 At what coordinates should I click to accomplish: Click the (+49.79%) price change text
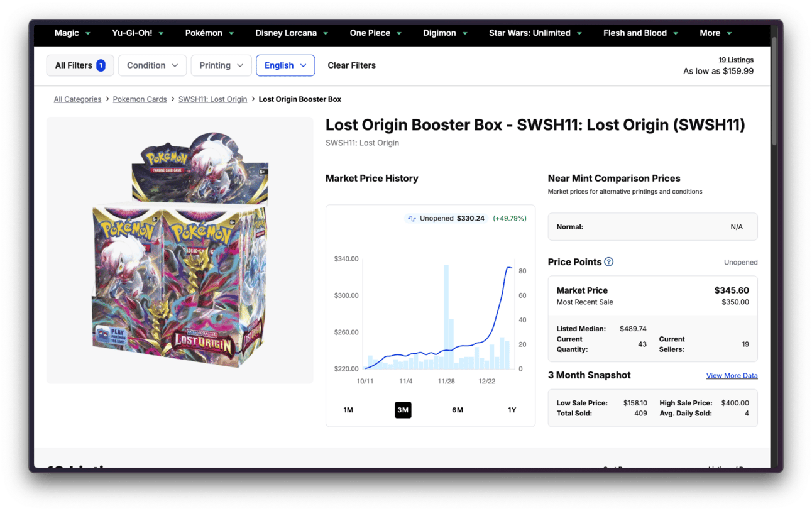click(x=510, y=219)
